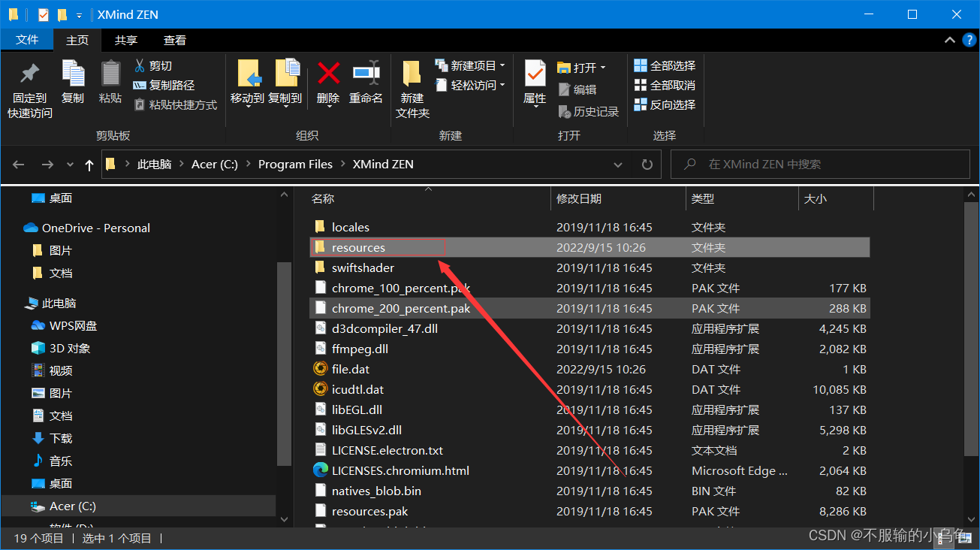The height and width of the screenshot is (550, 980).
Task: Click the 复制 copy icon in ribbon
Action: (73, 74)
